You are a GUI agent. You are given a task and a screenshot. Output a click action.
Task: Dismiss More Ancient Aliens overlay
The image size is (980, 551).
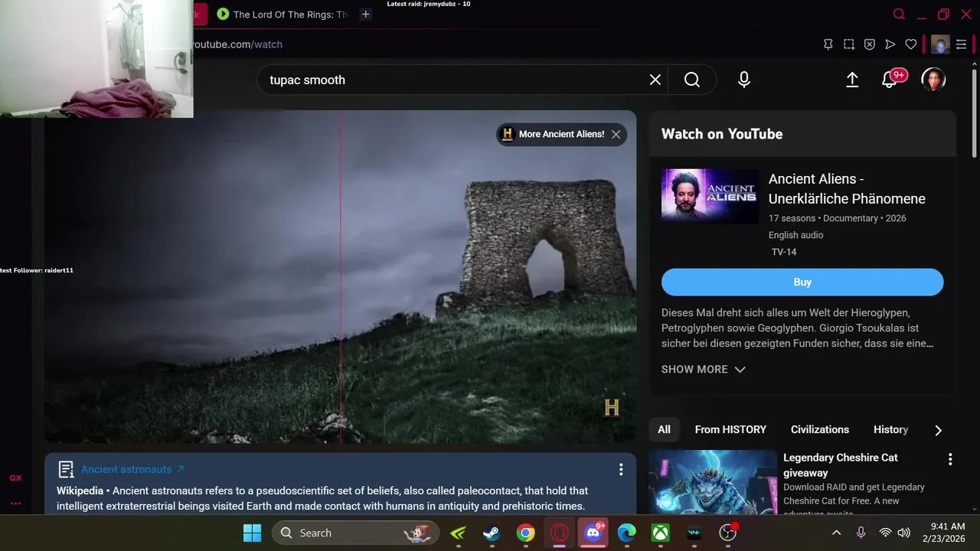tap(616, 134)
